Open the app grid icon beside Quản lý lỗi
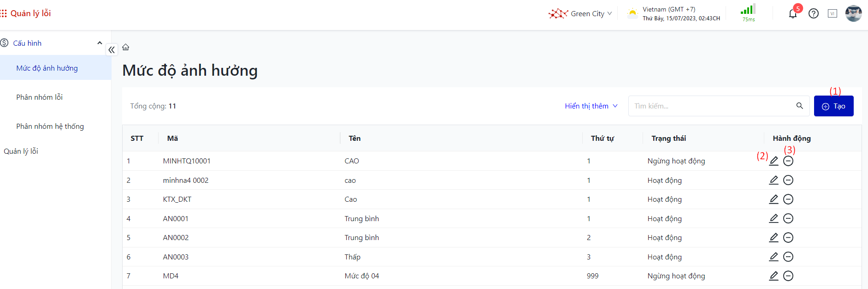Image resolution: width=868 pixels, height=289 pixels. (x=4, y=13)
